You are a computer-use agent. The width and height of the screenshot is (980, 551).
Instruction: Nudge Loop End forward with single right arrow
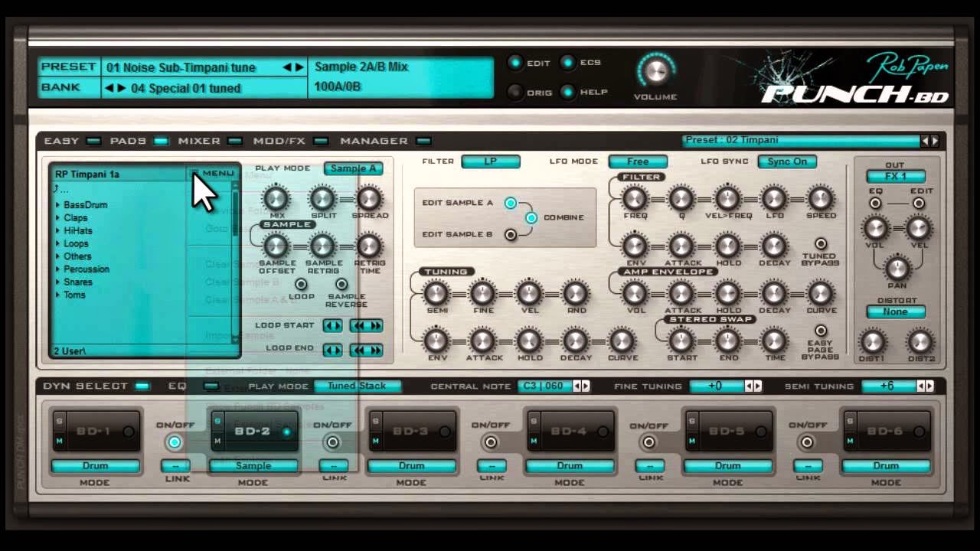point(338,350)
